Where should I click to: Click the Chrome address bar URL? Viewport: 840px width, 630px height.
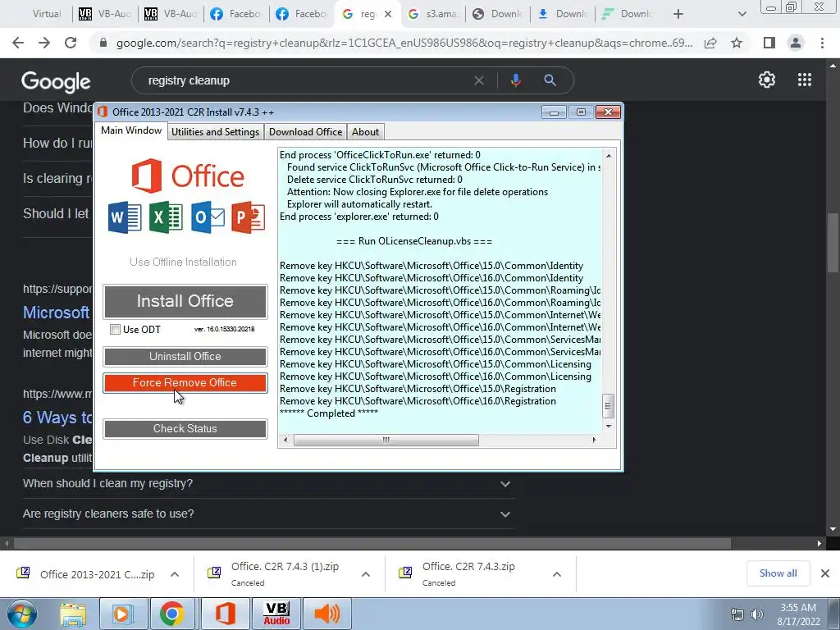click(x=404, y=43)
